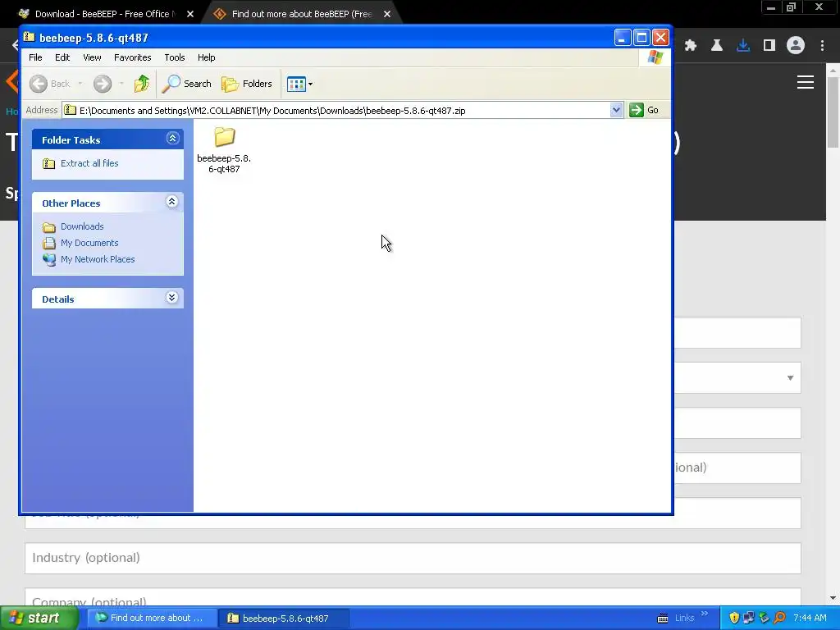Expand the Details panel
Image resolution: width=840 pixels, height=630 pixels.
[172, 298]
